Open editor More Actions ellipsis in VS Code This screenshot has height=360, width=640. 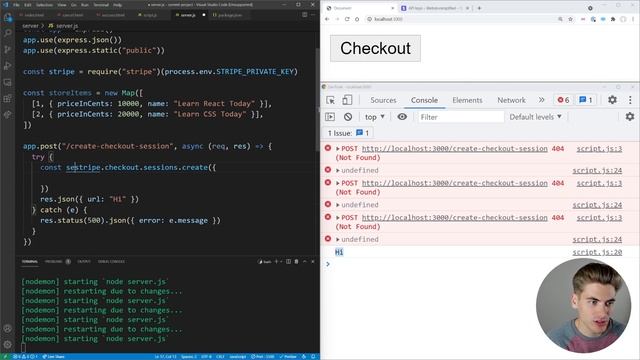tap(313, 15)
